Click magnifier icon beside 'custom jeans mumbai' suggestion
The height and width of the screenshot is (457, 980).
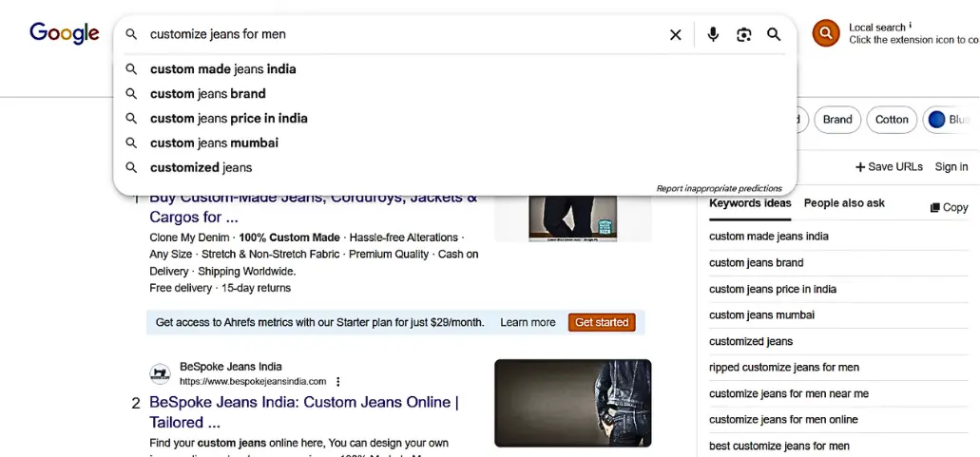pos(130,143)
